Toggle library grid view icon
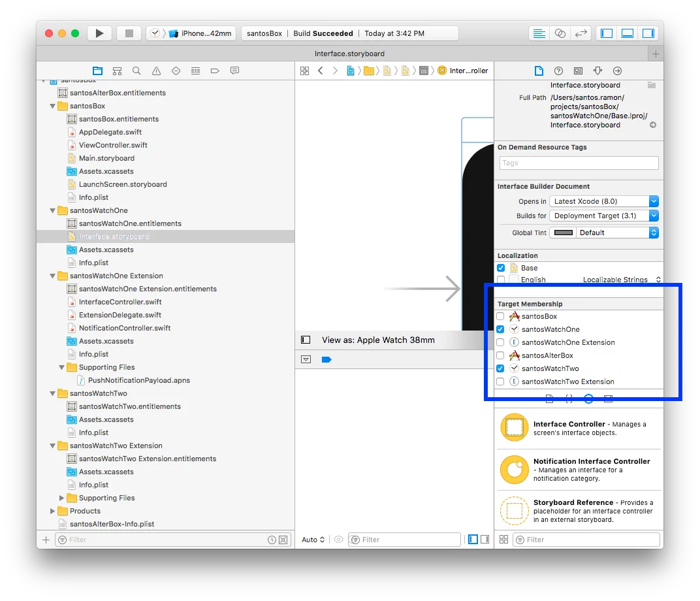Screen dimensions: 700x601 (x=503, y=540)
